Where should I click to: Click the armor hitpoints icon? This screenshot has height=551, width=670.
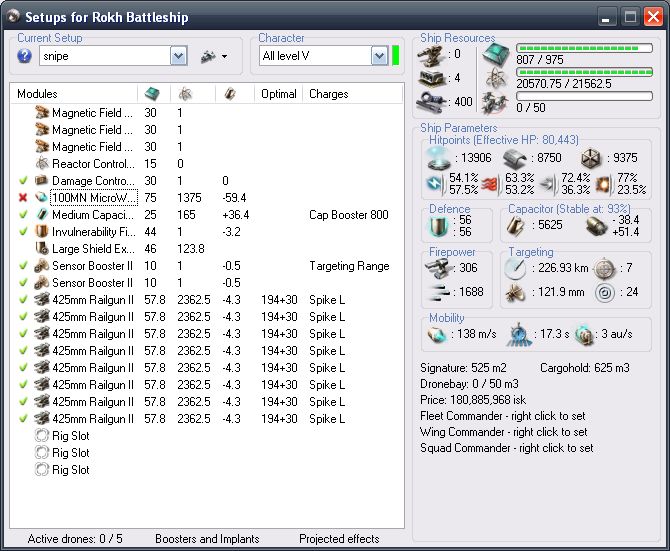[516, 158]
